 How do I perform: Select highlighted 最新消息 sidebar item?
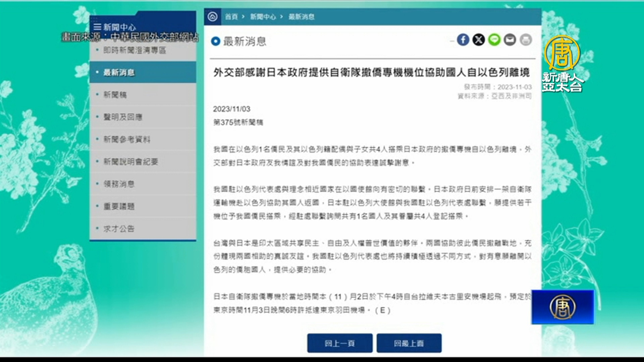(x=119, y=72)
